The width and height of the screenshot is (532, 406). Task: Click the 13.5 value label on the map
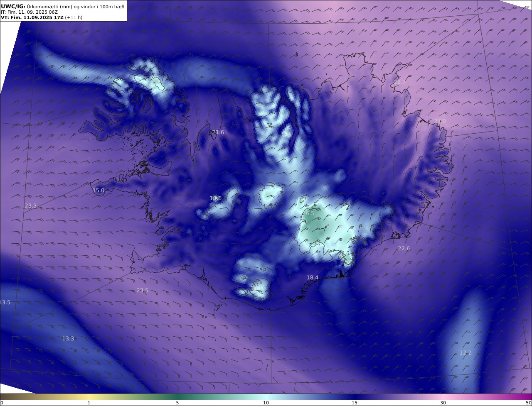(5, 303)
